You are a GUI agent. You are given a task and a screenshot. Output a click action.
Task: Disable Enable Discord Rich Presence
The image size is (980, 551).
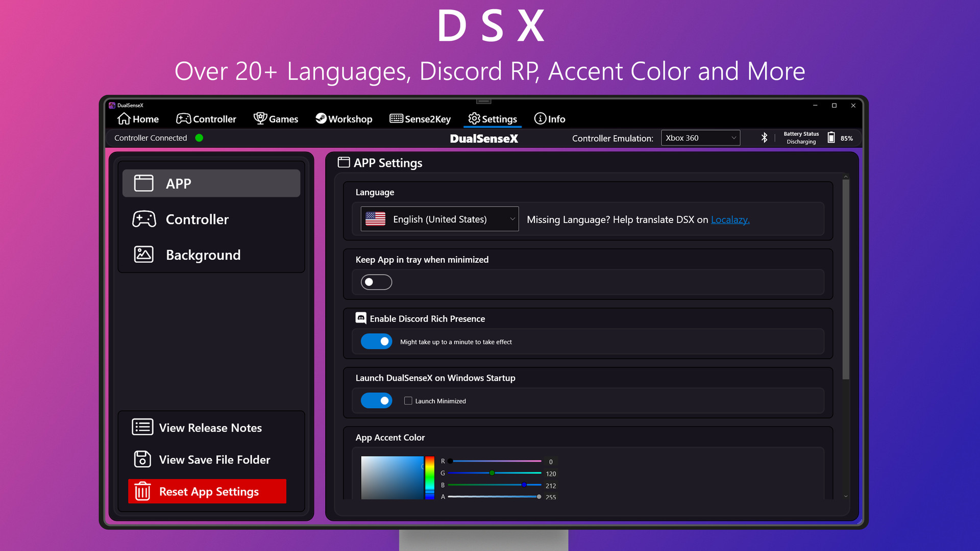(376, 341)
